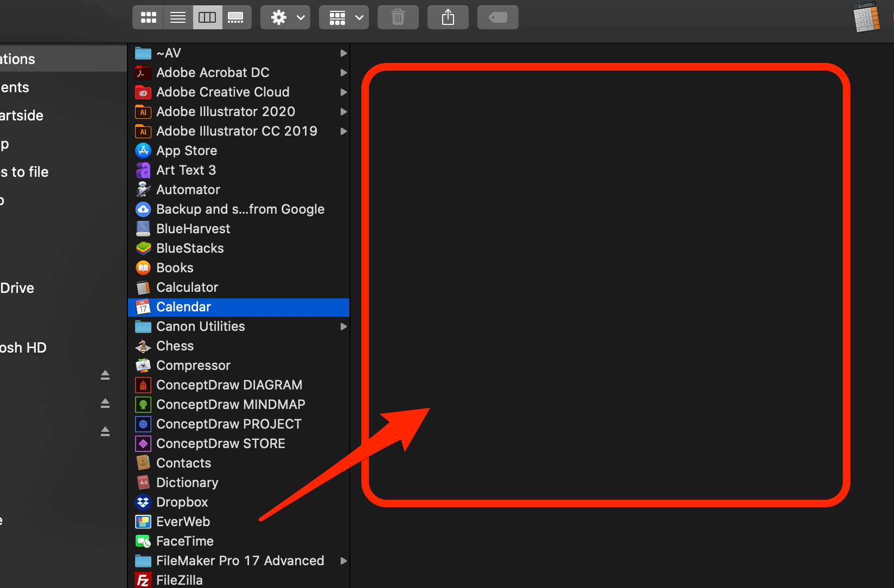Switch Finder to list view
This screenshot has width=894, height=588.
click(x=178, y=17)
